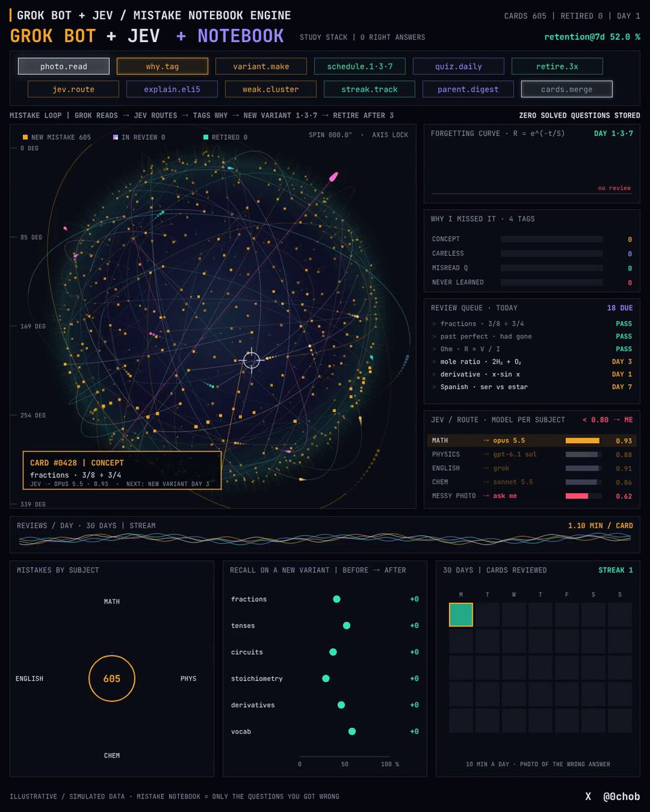Select the streak.track chip
This screenshot has height=812, width=650.
(370, 89)
